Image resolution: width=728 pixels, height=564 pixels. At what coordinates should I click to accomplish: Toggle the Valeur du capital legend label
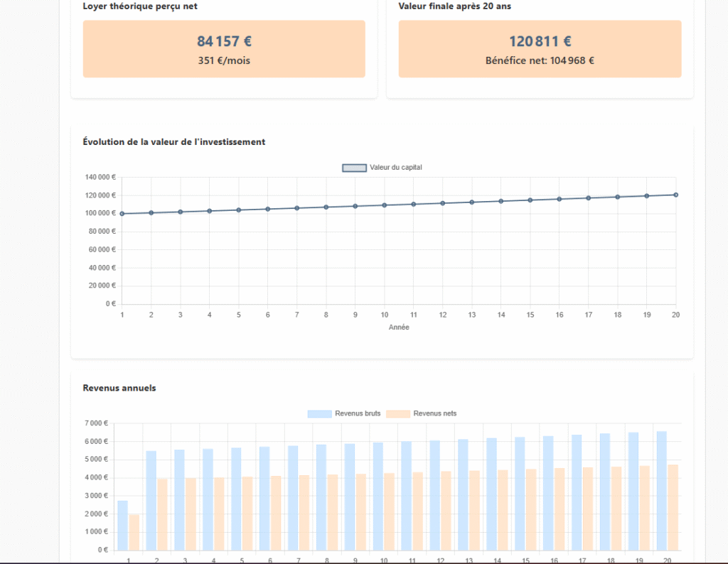pyautogui.click(x=396, y=168)
